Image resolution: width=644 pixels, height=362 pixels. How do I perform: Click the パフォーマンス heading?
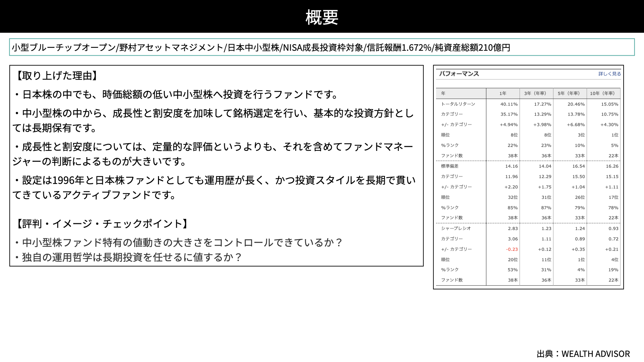(459, 74)
